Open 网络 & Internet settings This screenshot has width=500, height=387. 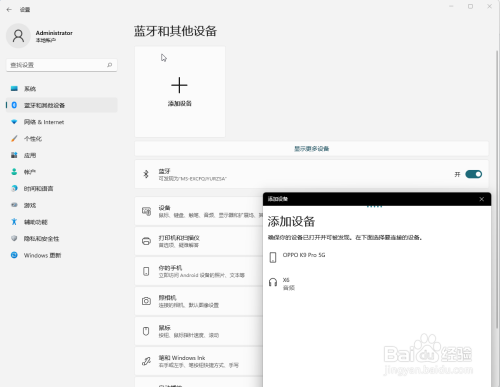[62, 122]
